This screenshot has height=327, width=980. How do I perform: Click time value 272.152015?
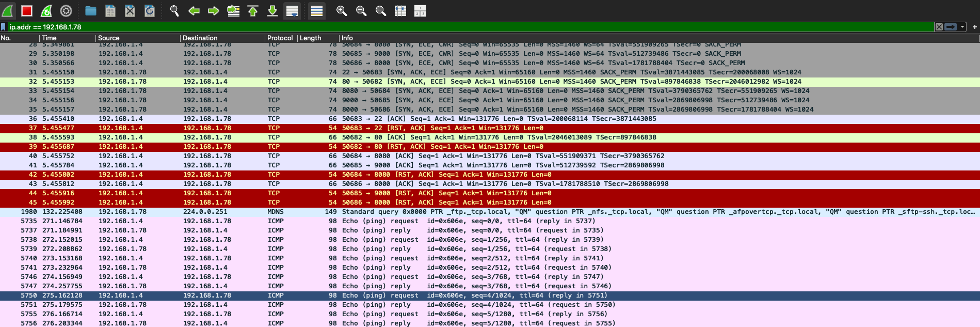62,240
